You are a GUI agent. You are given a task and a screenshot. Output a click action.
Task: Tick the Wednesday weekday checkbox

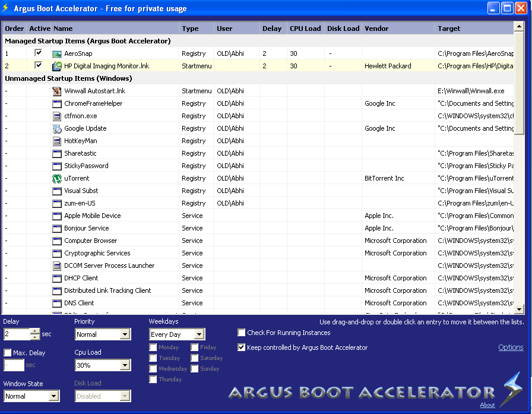pyautogui.click(x=153, y=368)
